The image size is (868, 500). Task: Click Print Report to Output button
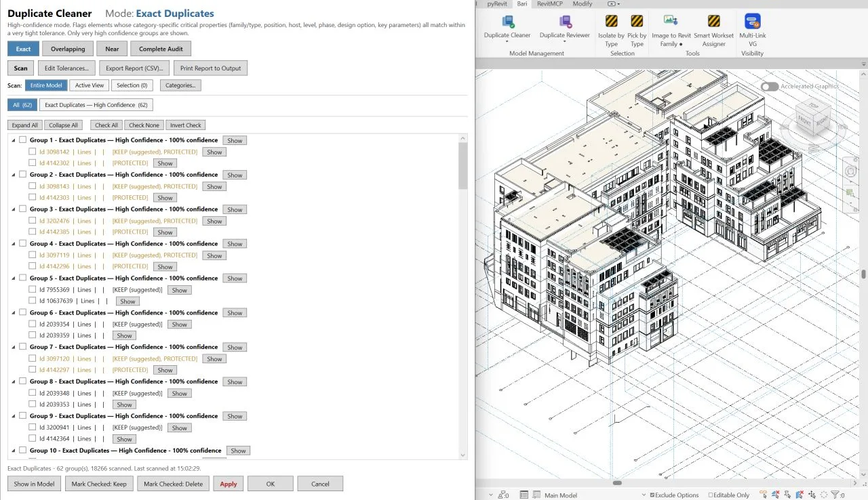pos(210,68)
